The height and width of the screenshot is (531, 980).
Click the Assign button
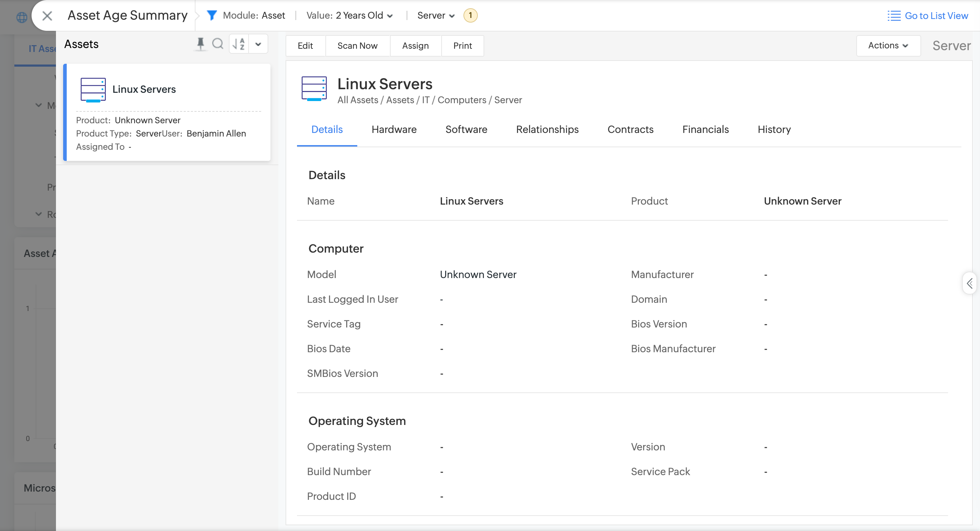(x=415, y=46)
